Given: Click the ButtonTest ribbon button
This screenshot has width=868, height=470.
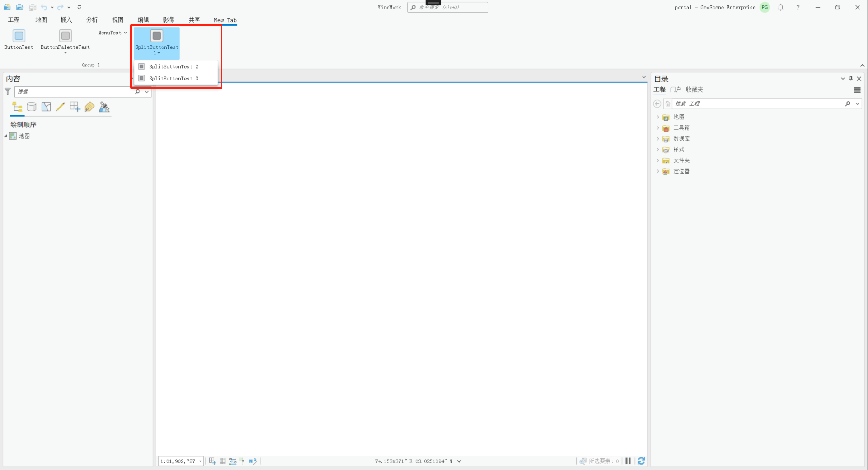Looking at the screenshot, I should click(x=19, y=39).
